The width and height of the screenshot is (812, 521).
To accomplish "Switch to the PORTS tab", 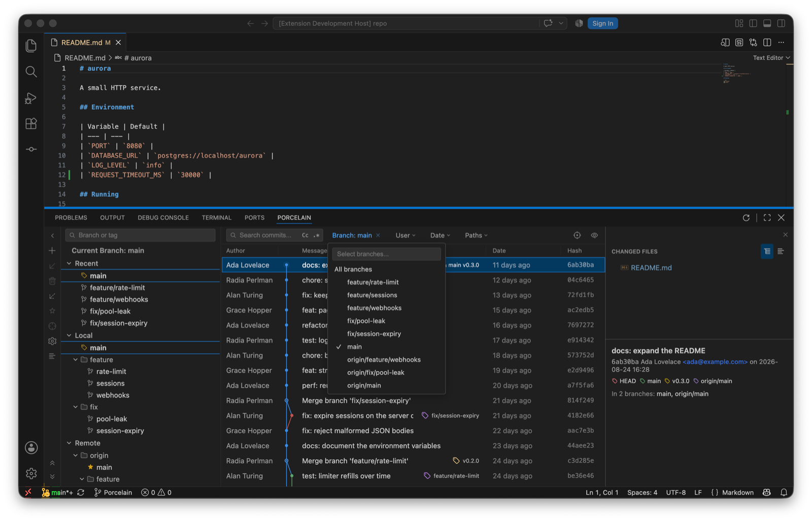I will point(254,218).
